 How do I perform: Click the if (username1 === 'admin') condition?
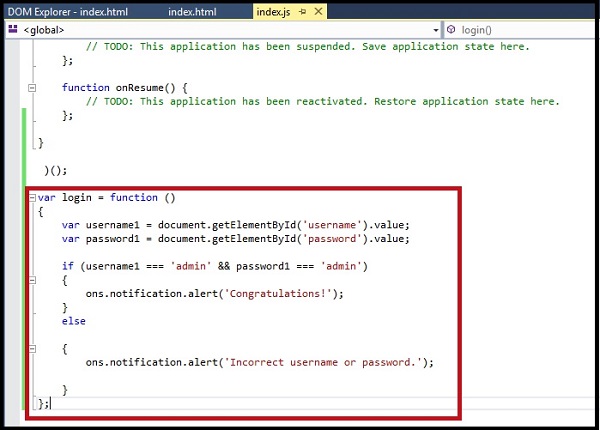coord(215,266)
